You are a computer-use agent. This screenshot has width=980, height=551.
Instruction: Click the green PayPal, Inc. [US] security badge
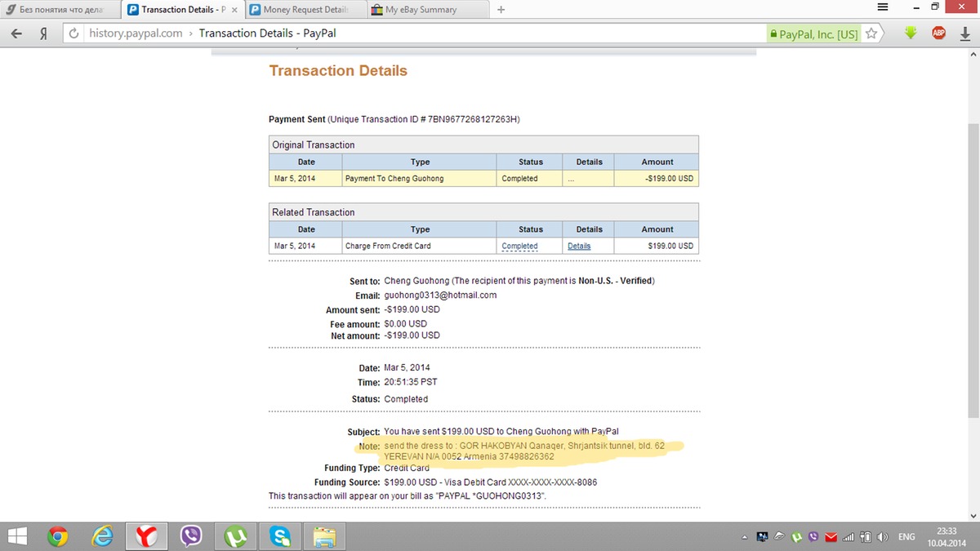(x=813, y=34)
